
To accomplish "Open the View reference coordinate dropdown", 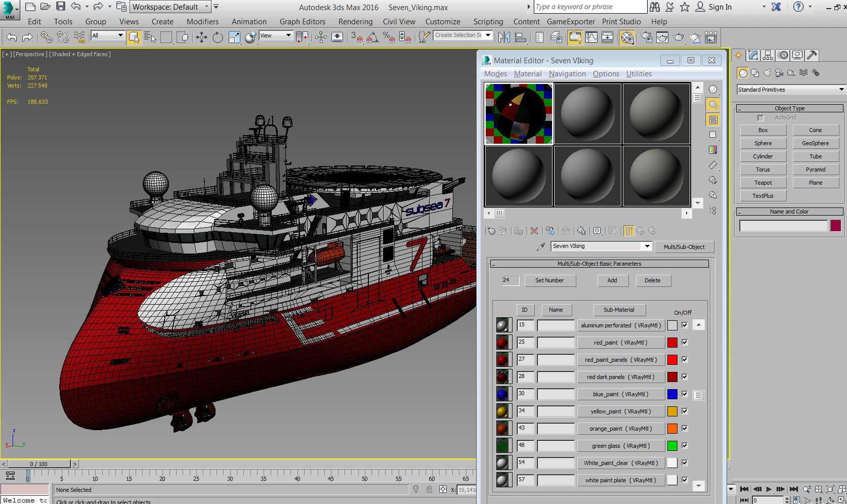I will [276, 35].
